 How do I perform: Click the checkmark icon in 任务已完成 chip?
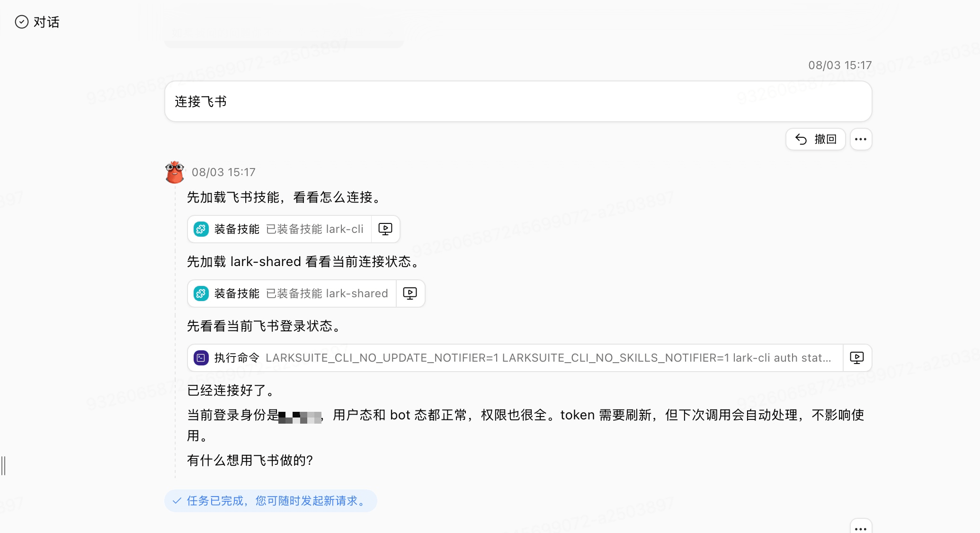(x=177, y=501)
